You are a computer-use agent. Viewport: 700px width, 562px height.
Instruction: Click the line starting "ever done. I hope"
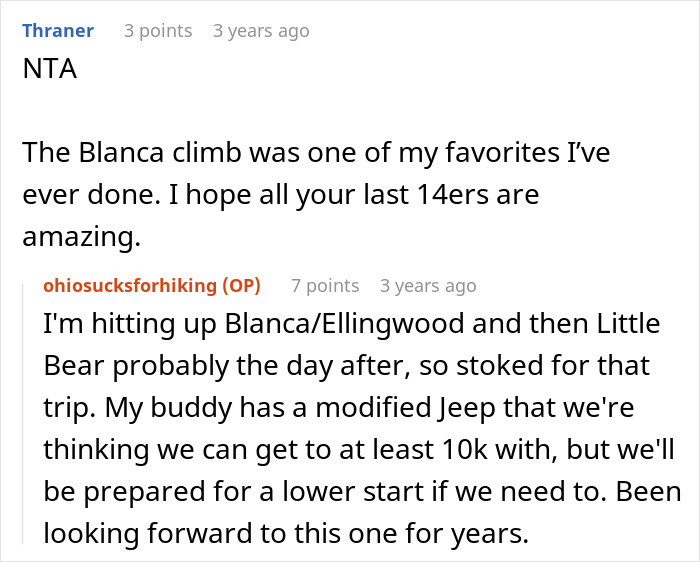[x=280, y=194]
